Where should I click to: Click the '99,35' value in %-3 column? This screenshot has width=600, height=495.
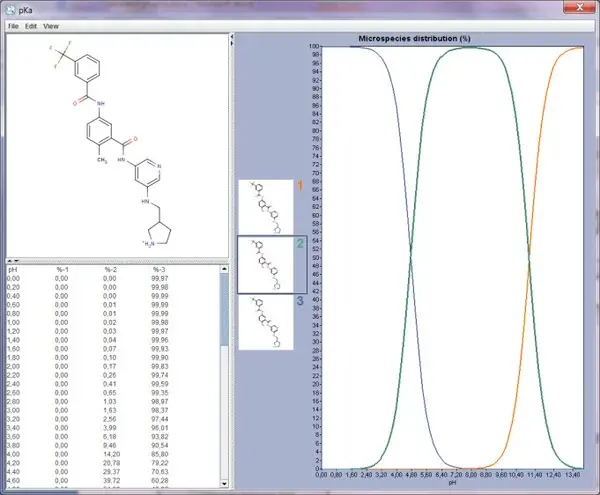160,393
